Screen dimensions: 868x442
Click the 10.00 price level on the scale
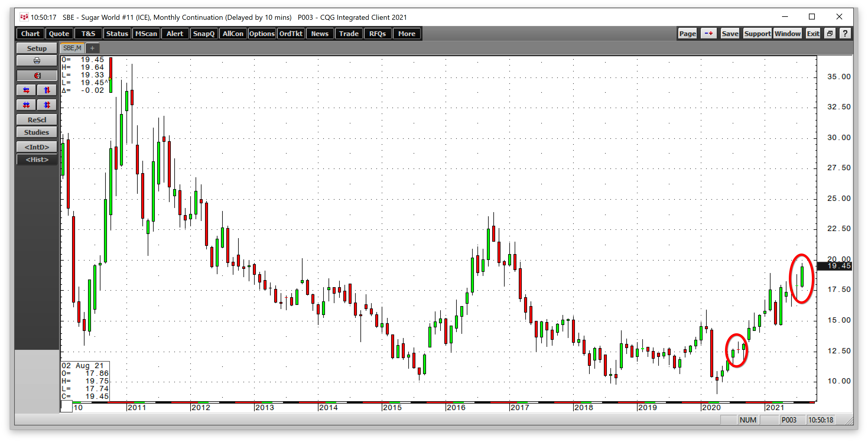pyautogui.click(x=838, y=381)
